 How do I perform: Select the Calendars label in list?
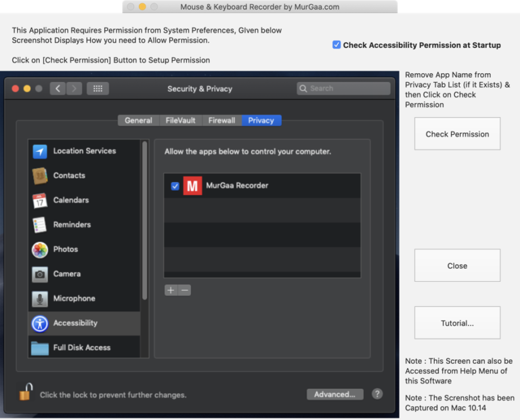[x=71, y=200]
